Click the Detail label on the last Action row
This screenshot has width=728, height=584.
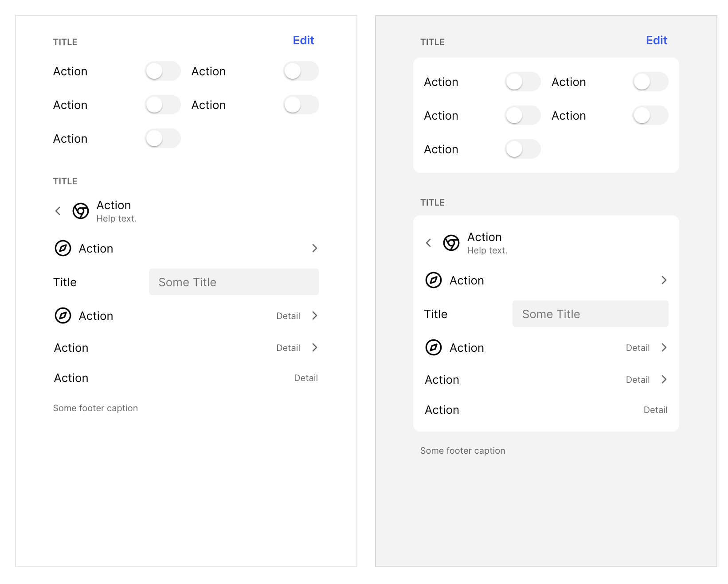click(x=305, y=378)
